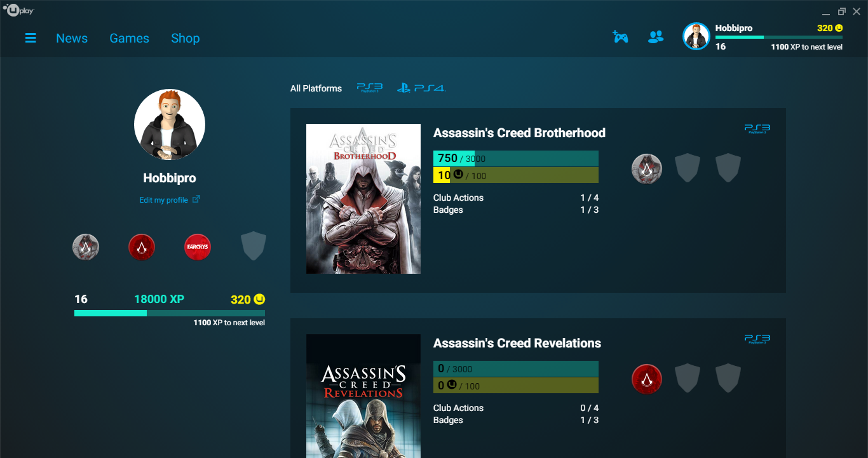Click the header profile avatar
The image size is (868, 458).
(696, 36)
